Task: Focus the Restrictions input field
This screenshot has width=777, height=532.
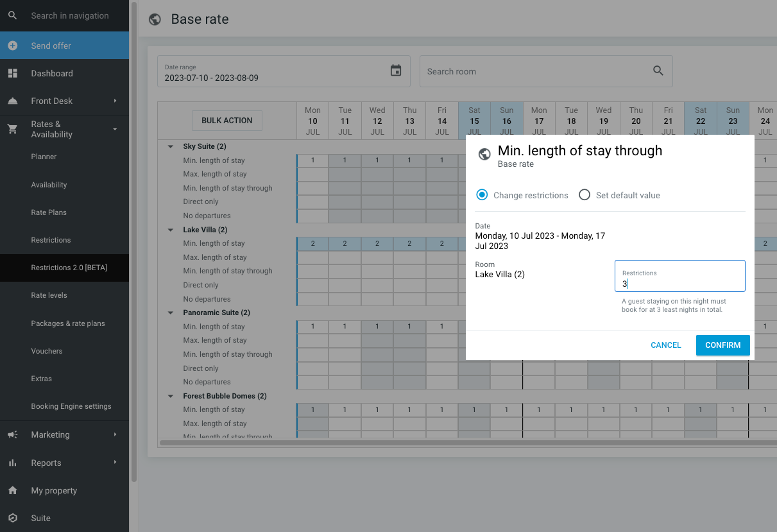Action: coord(679,283)
